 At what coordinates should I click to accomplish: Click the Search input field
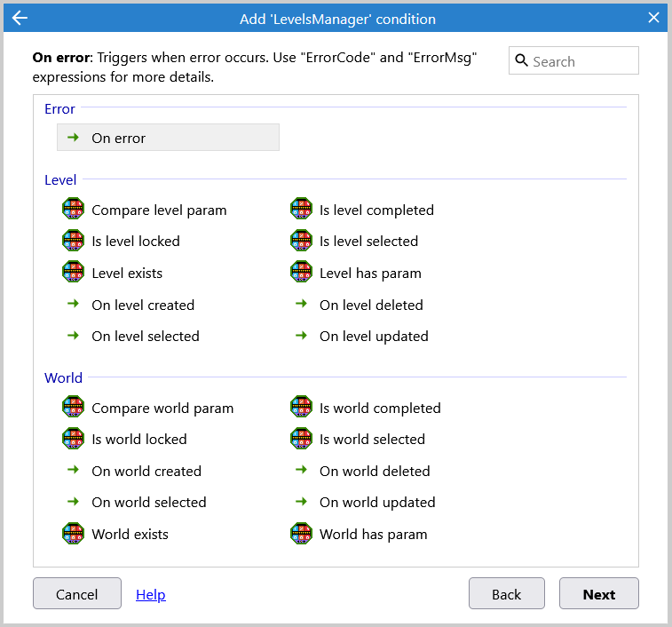coord(581,61)
